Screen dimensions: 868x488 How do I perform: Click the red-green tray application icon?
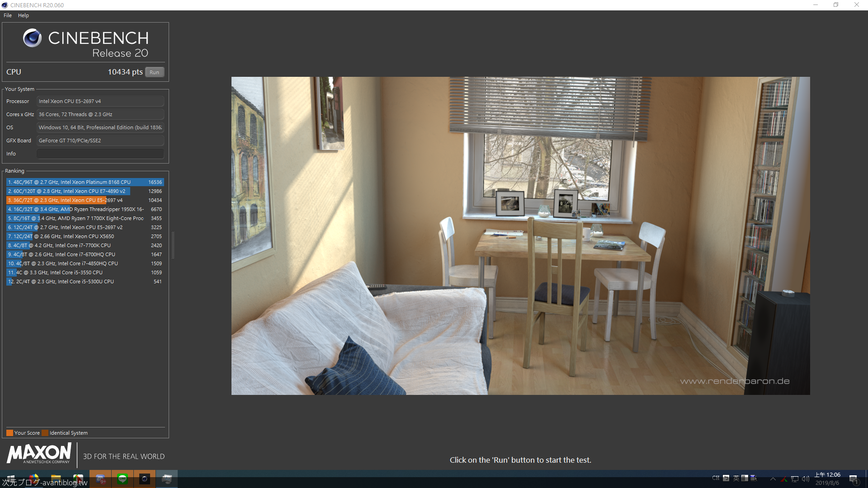784,479
